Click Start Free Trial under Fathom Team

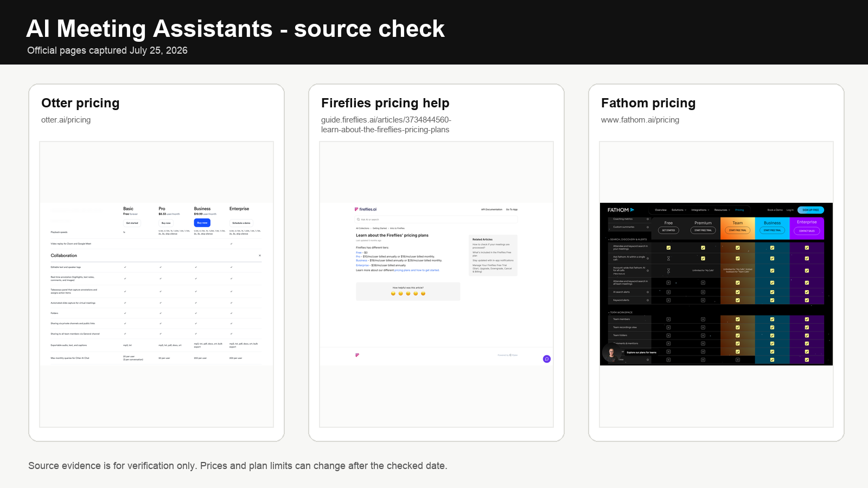click(738, 230)
